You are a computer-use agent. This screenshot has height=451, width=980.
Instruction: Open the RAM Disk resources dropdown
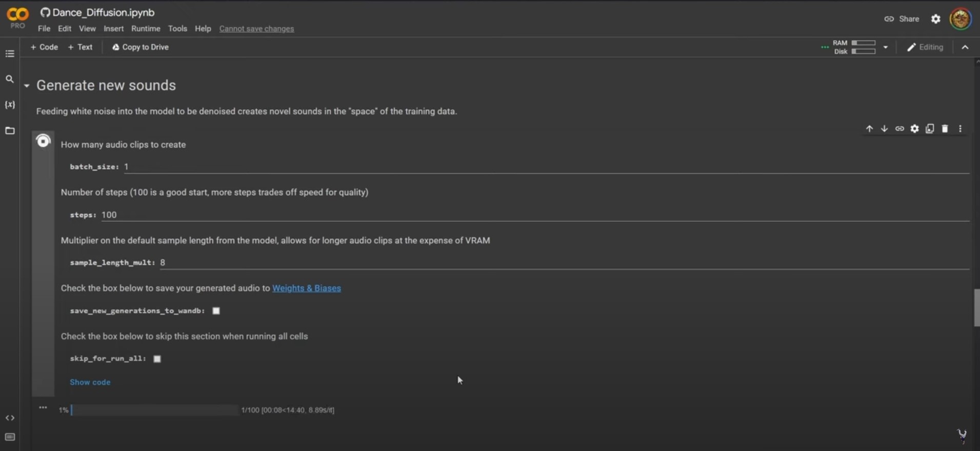pos(885,47)
